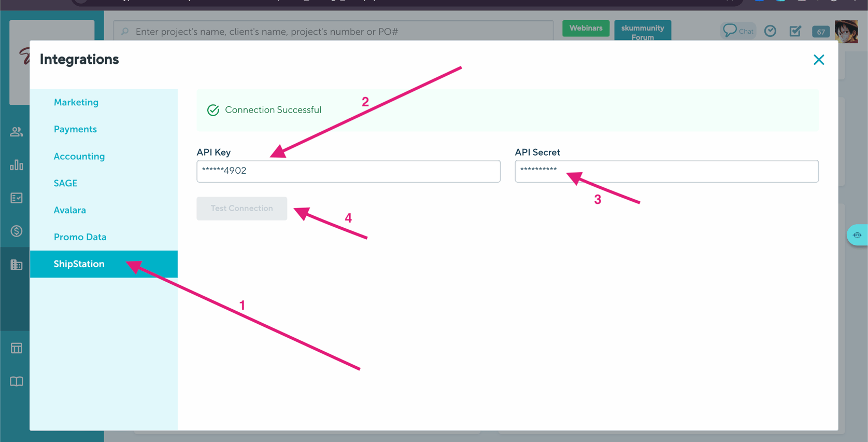Screen dimensions: 868x442
Task: Open the open book icon in sidebar
Action: 17,382
